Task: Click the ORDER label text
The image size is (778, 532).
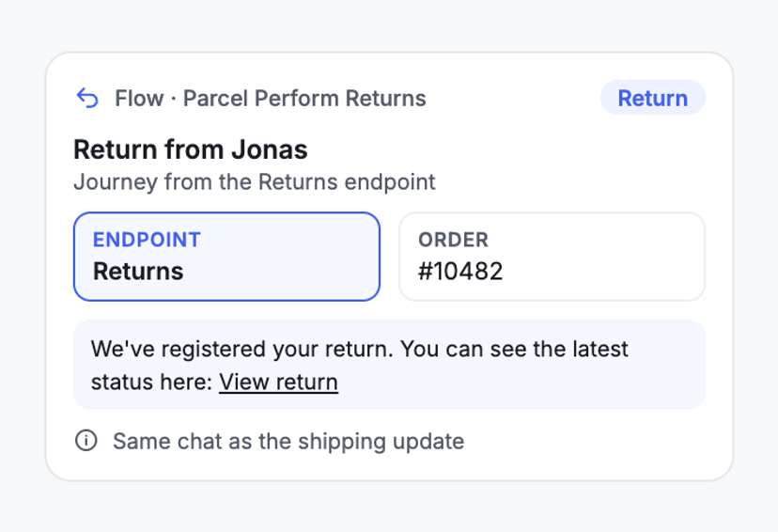Action: [x=453, y=240]
